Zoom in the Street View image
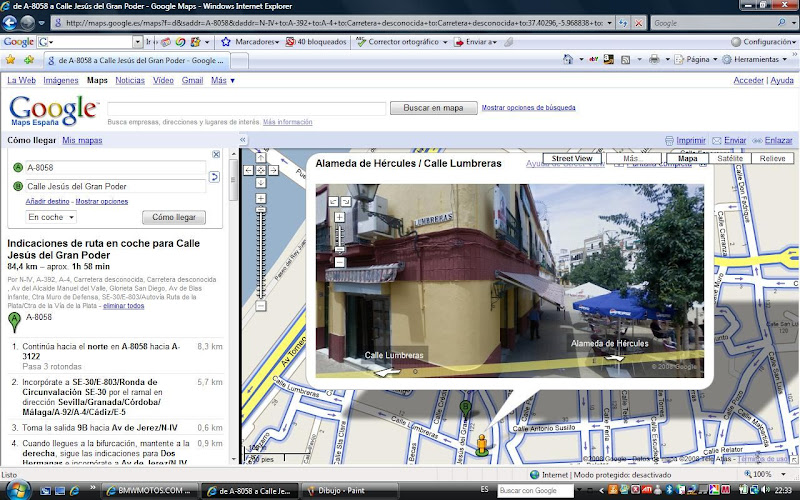Viewport: 800px width, 500px height. pos(339,217)
